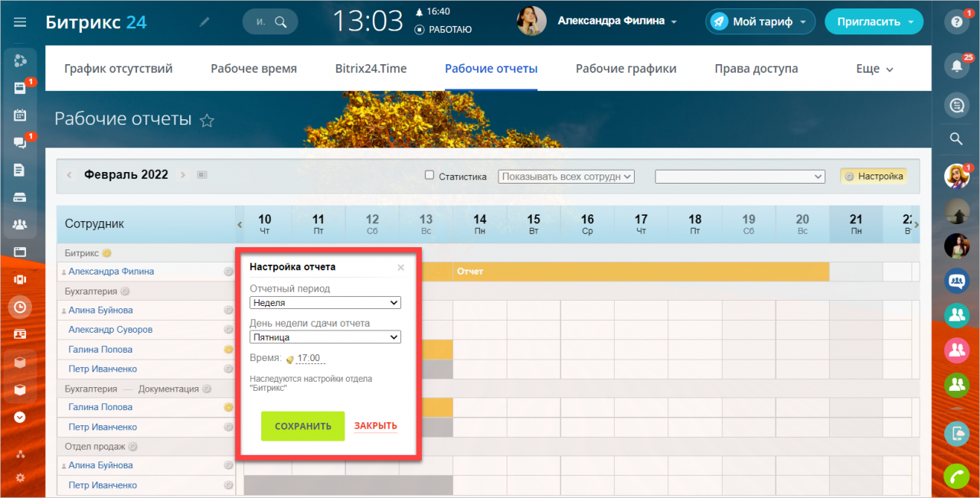
Task: Click the 13:03 clock display
Action: tap(368, 21)
